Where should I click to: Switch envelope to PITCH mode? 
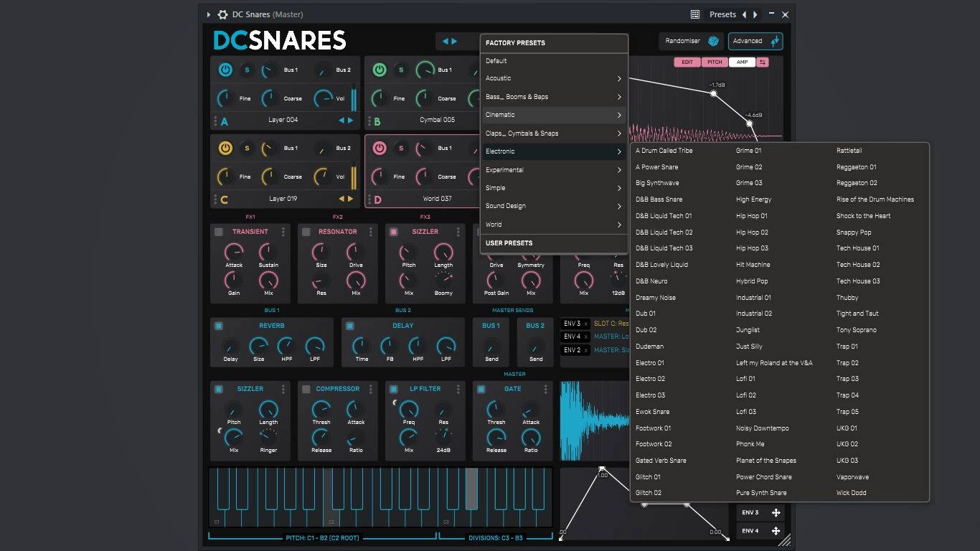(x=715, y=62)
